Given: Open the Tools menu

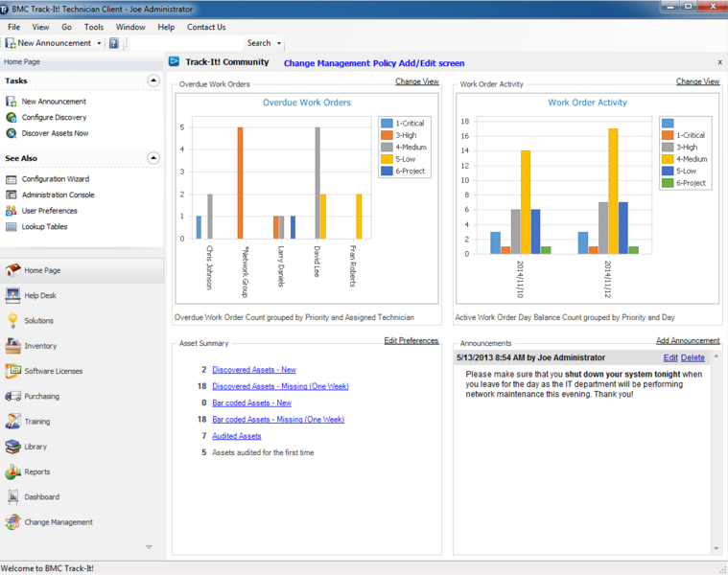Looking at the screenshot, I should coord(93,27).
